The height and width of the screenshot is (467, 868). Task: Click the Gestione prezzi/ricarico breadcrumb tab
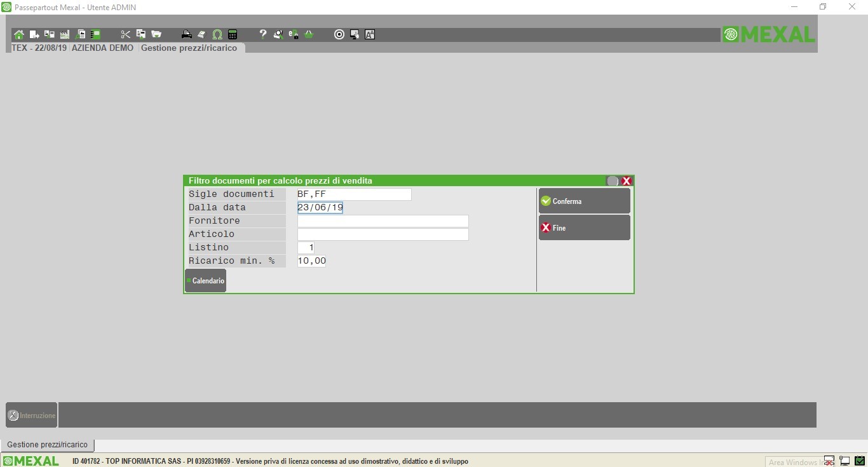pos(189,48)
